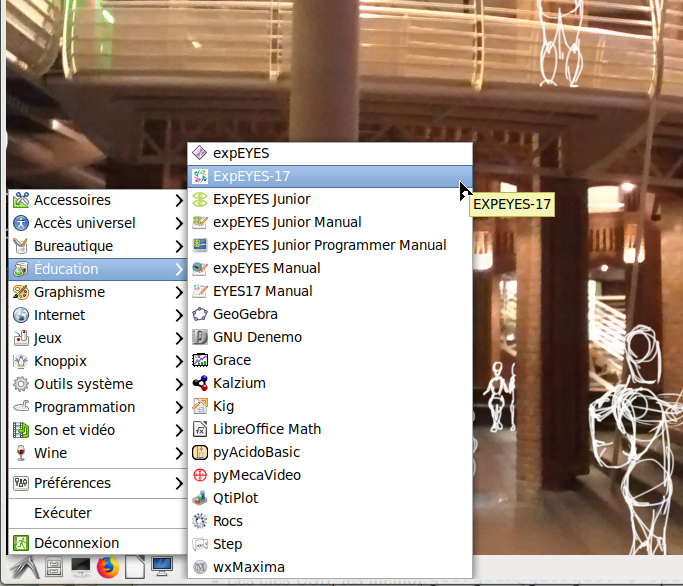Image resolution: width=683 pixels, height=586 pixels.
Task: Click the QtiPlot icon
Action: (199, 498)
